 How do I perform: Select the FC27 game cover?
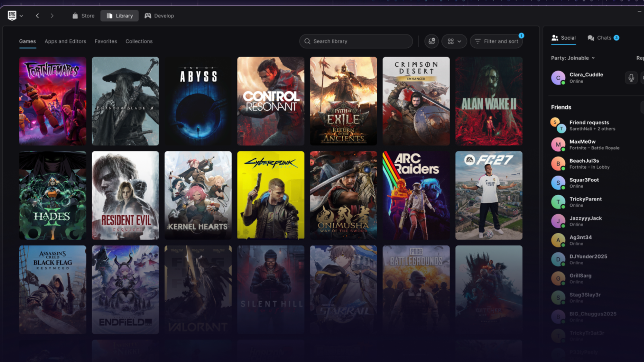[x=489, y=195]
